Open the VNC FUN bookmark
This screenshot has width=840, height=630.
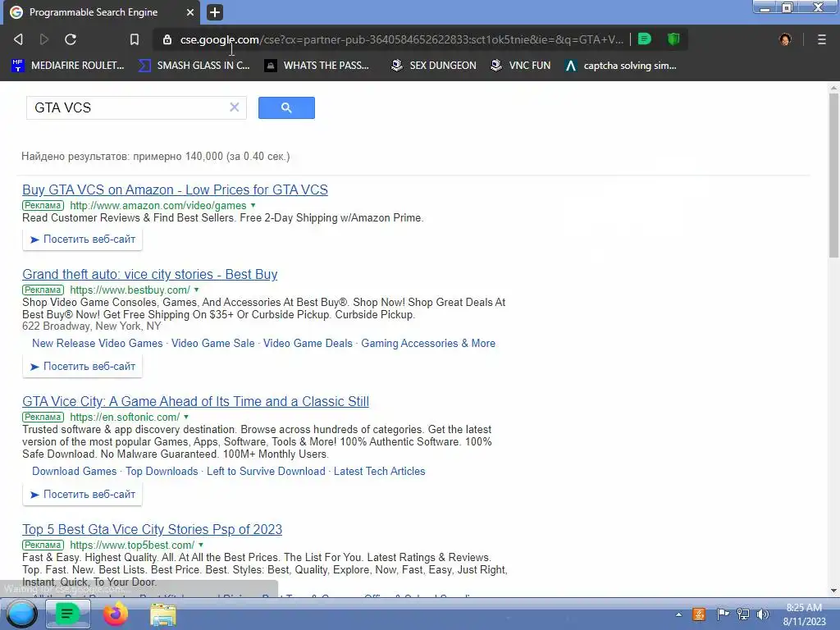coord(521,66)
